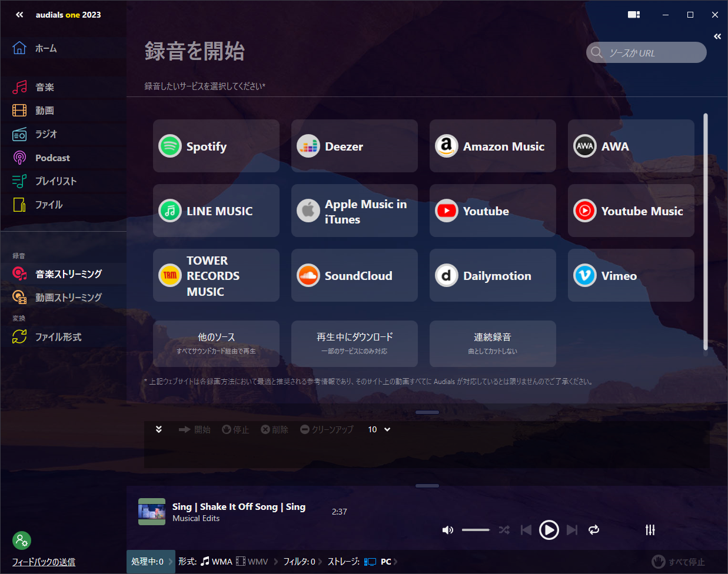Viewport: 728px width, 574px height.
Task: Open user settings gear icon
Action: coord(22,540)
